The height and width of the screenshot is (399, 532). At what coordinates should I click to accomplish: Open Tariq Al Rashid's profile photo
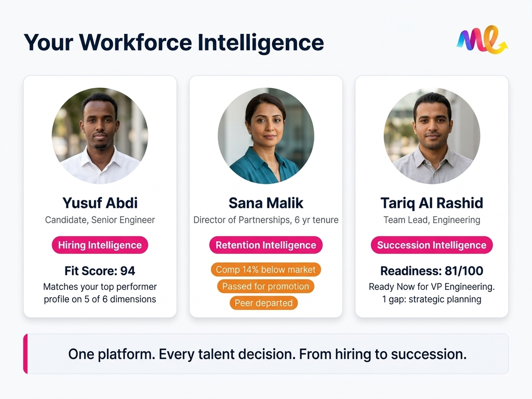tap(432, 136)
